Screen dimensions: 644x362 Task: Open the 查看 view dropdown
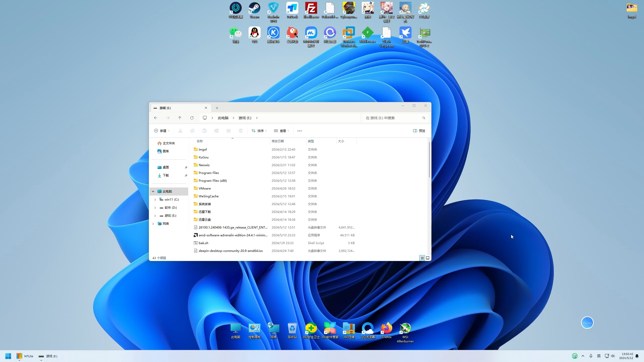coord(281,131)
